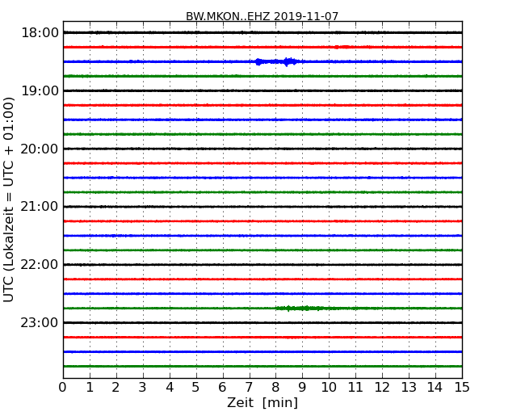Image resolution: width=525 pixels, height=420 pixels.
Task: Select the 19:00 time tick label
Action: click(40, 90)
